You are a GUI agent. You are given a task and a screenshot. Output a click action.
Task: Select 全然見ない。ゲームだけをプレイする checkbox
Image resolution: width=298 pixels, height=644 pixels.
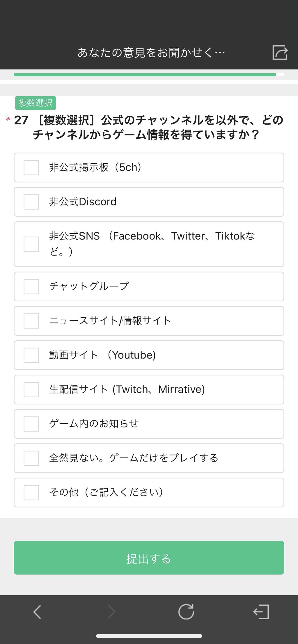pyautogui.click(x=31, y=458)
